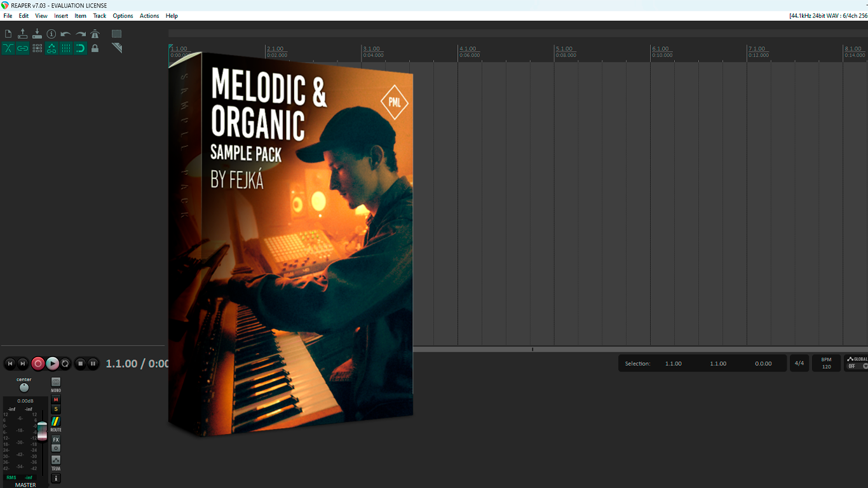868x488 pixels.
Task: Open the View menu
Action: coord(41,16)
